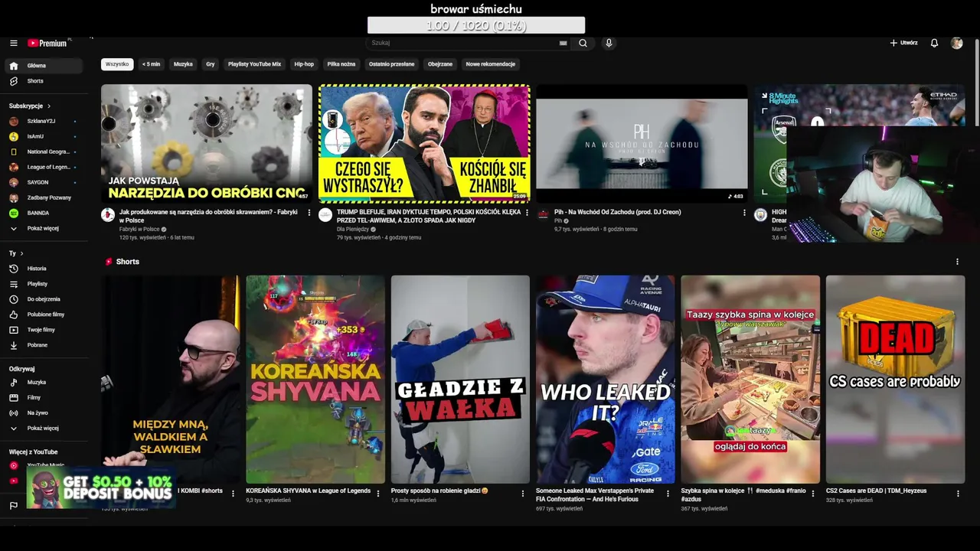Open Zadbany Pozwany subscription
Screen dimensions: 980x551
pos(44,197)
